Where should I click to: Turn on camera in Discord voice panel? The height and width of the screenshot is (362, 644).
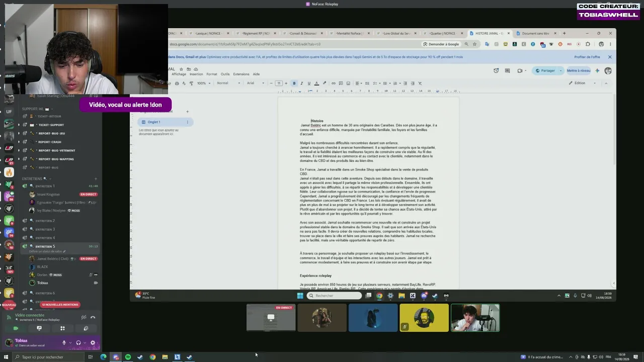tap(16, 328)
